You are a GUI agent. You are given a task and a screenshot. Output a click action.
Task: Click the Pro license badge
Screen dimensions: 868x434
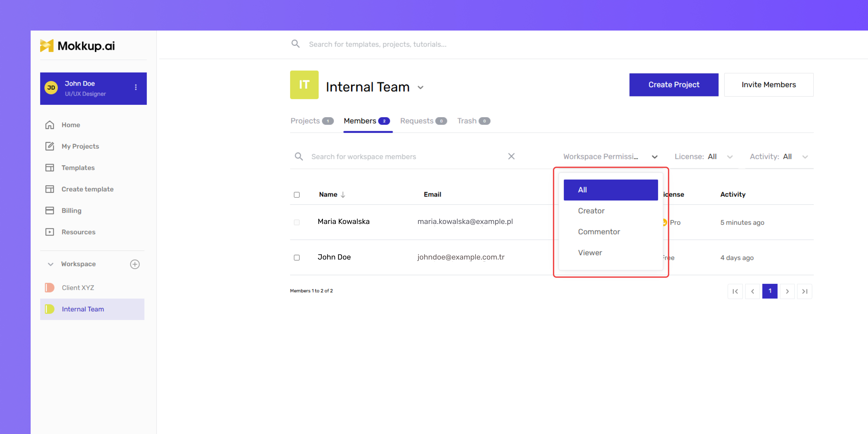tap(672, 222)
